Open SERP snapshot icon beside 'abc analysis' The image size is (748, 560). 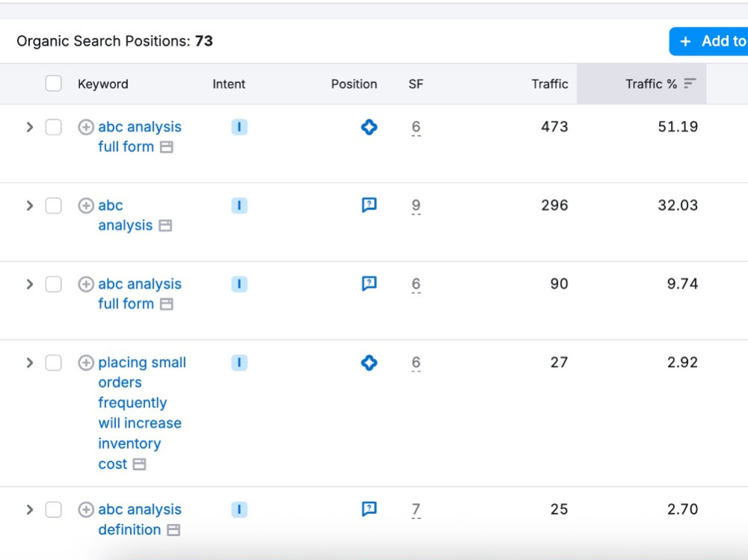(x=165, y=225)
